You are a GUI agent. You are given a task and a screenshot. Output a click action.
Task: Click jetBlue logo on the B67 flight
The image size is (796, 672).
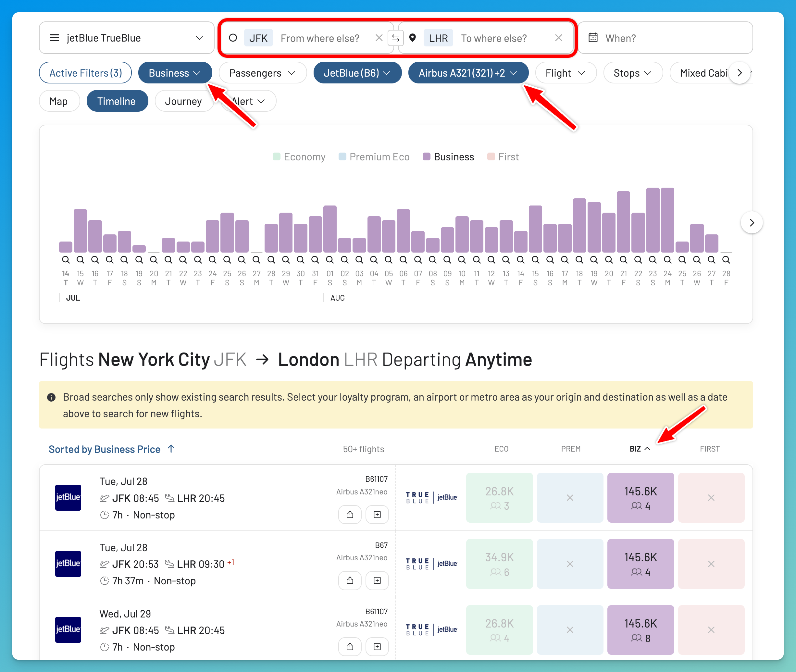point(68,564)
